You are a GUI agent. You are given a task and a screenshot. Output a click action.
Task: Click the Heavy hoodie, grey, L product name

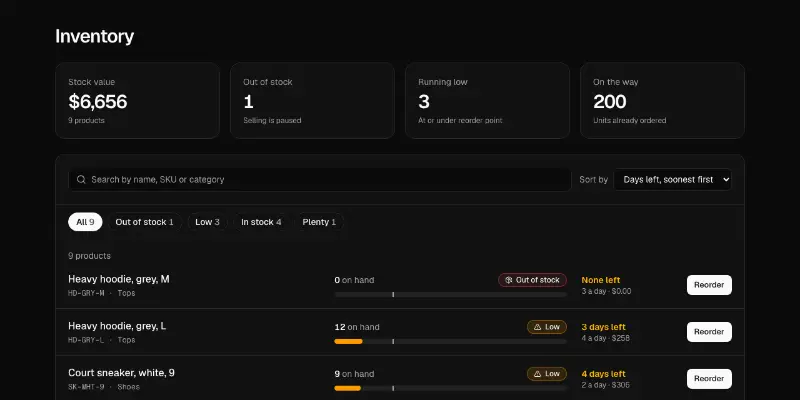pyautogui.click(x=117, y=326)
